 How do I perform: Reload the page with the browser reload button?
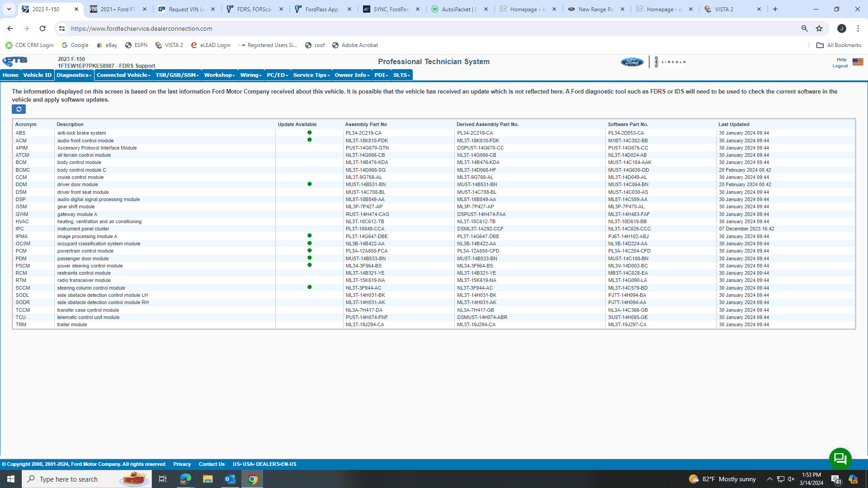[42, 28]
